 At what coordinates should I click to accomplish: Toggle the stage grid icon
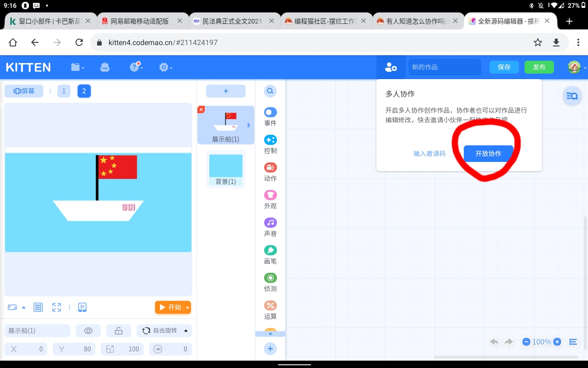(x=38, y=307)
